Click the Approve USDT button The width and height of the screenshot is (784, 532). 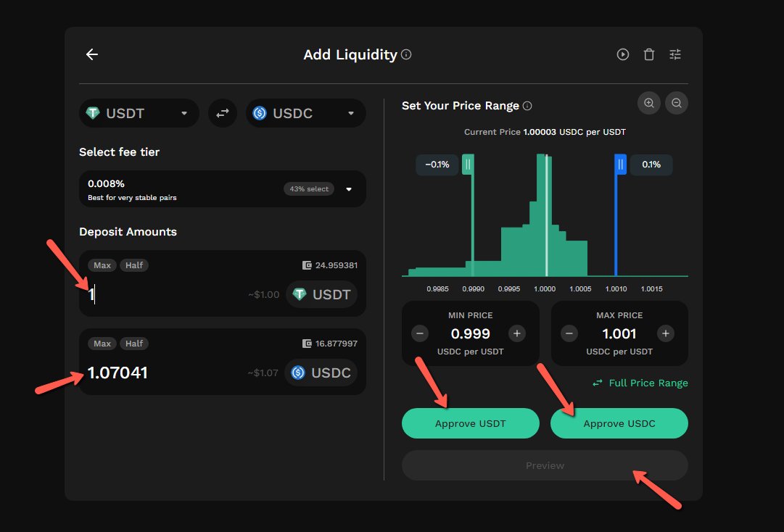(x=471, y=423)
